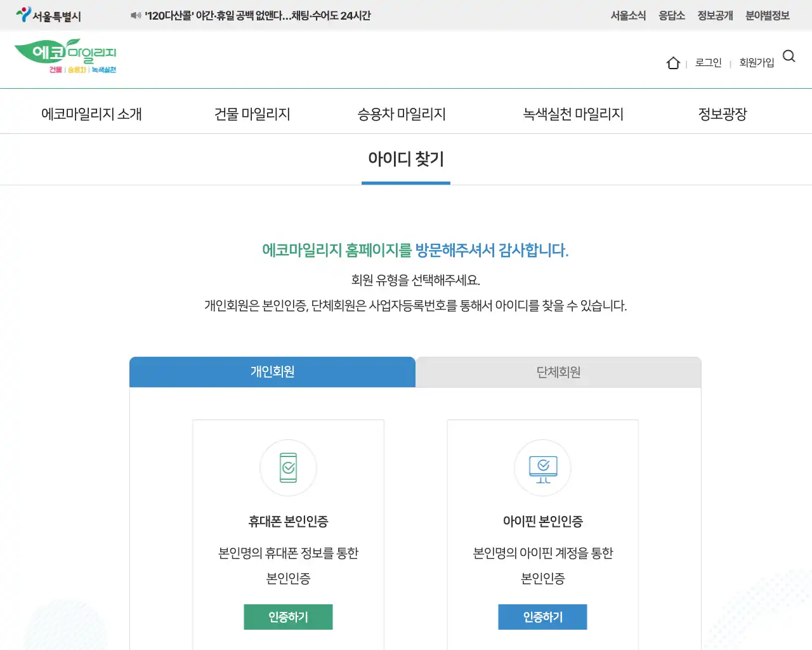This screenshot has height=650, width=812.
Task: Open the 응답소 link
Action: (x=672, y=15)
